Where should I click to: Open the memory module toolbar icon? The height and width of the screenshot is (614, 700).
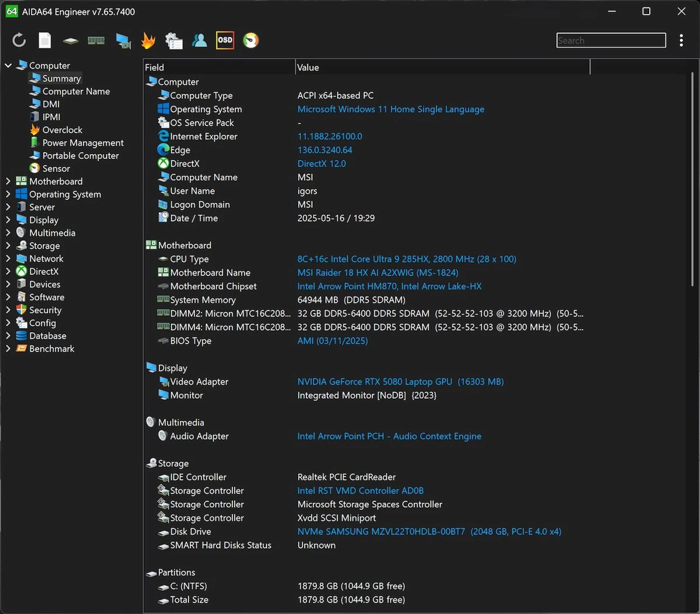(x=96, y=40)
